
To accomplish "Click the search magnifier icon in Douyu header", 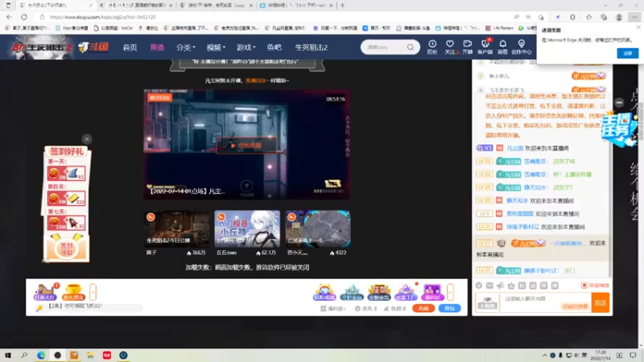I will [x=411, y=47].
